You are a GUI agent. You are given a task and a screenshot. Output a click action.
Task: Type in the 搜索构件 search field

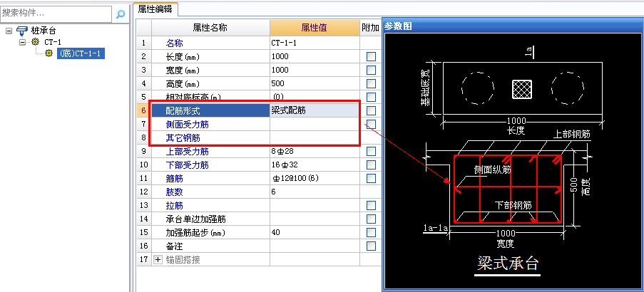tap(56, 14)
